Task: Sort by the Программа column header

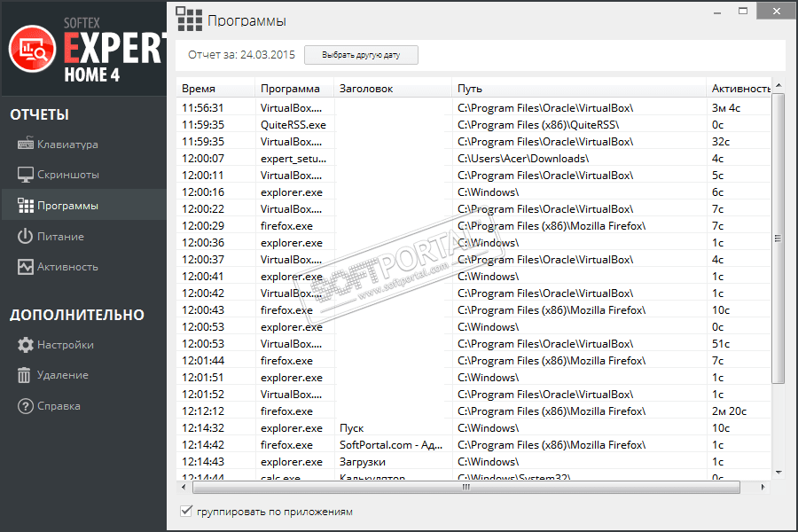Action: tap(294, 89)
